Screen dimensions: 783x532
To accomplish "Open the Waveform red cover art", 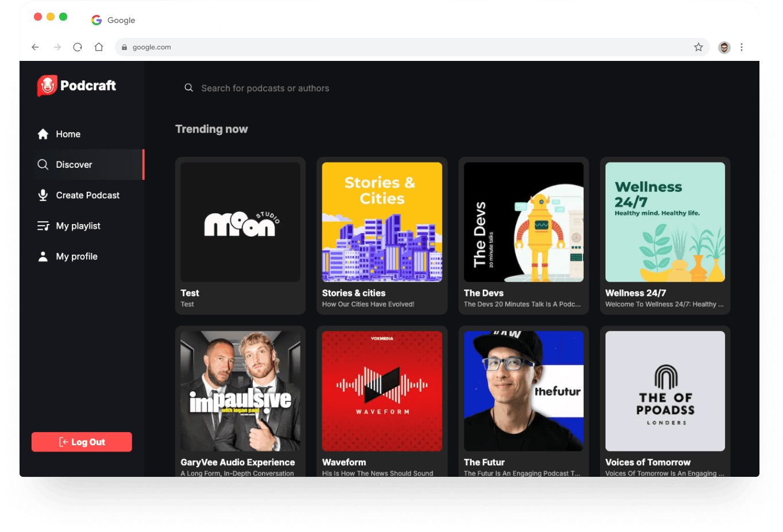I will coord(382,391).
